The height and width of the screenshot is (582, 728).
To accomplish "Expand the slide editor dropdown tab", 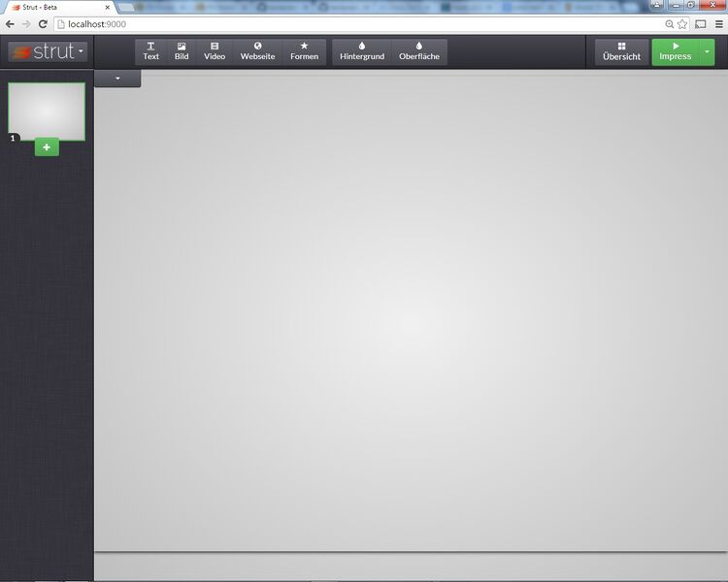I will coord(117,78).
